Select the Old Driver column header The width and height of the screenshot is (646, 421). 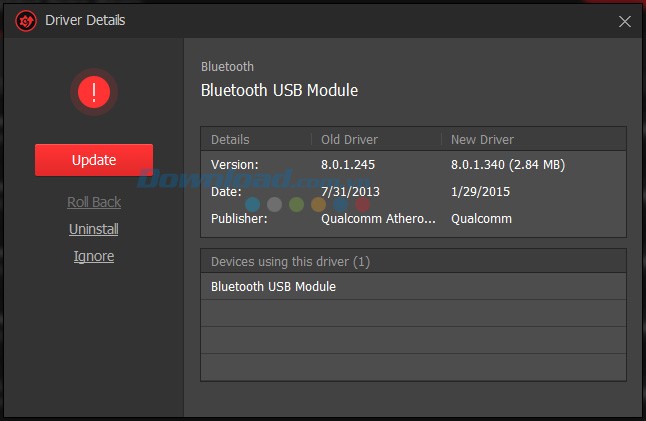[x=349, y=139]
